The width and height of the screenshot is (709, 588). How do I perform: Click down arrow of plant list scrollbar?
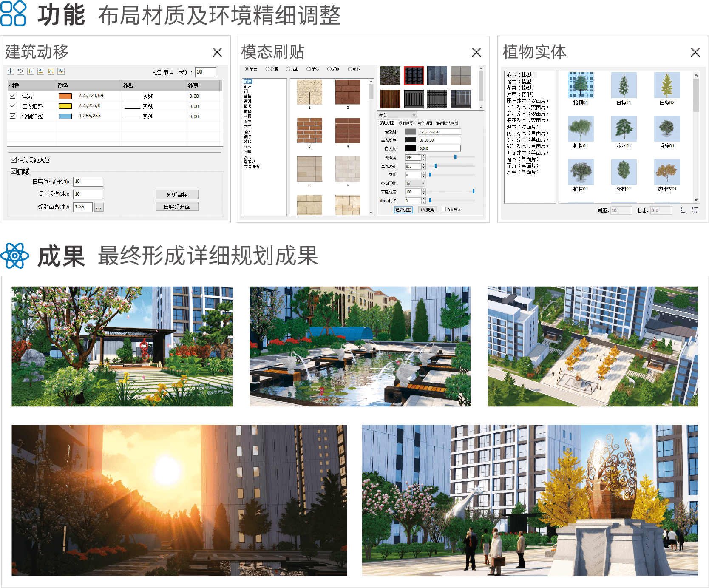696,200
